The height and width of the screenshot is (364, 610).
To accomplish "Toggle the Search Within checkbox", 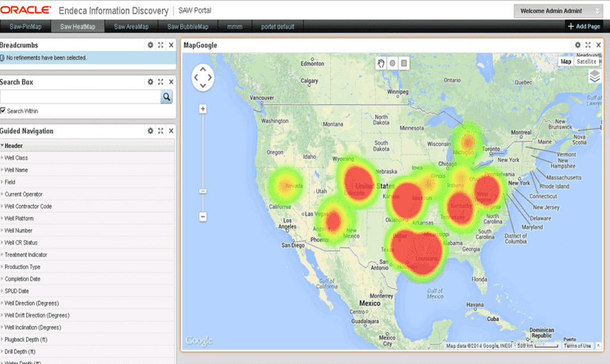I will [3, 111].
